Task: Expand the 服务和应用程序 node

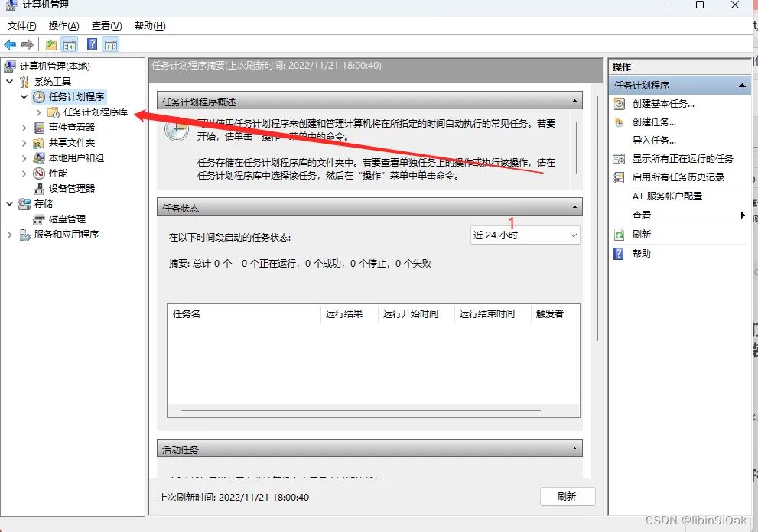Action: [10, 235]
